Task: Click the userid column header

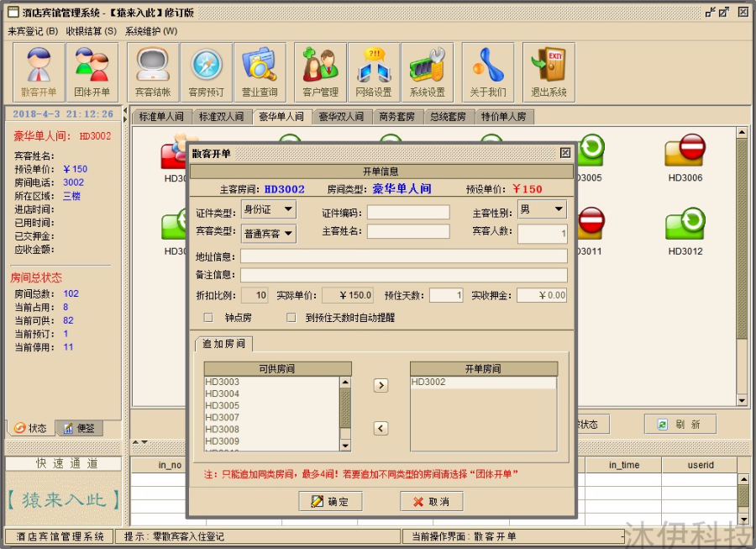Action: pos(700,465)
